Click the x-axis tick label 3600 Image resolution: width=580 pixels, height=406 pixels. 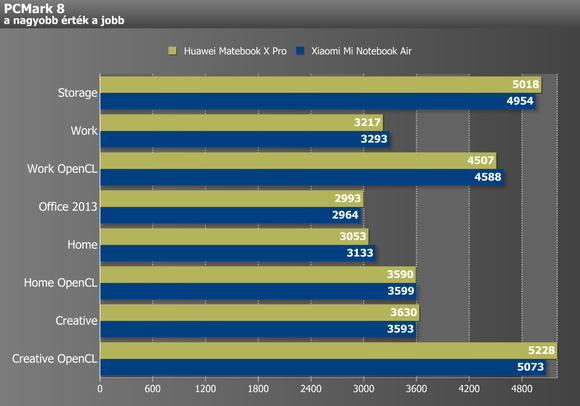[x=416, y=389]
